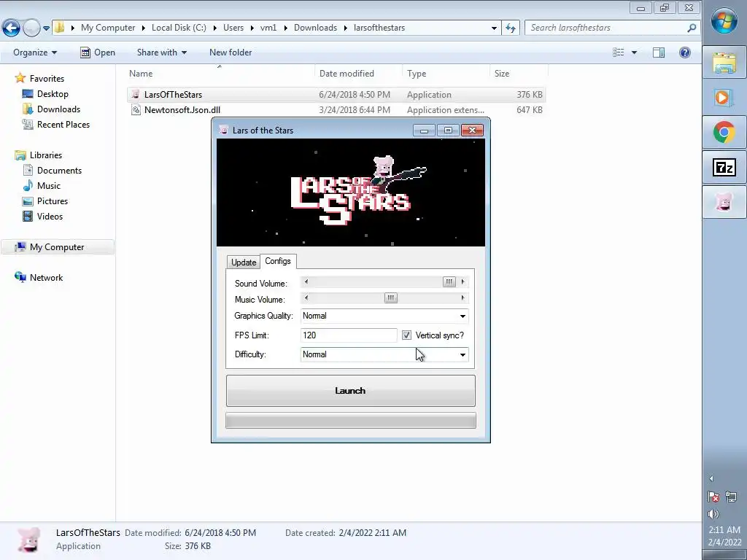This screenshot has height=560, width=747.
Task: Switch to the Configs tab
Action: tap(278, 261)
